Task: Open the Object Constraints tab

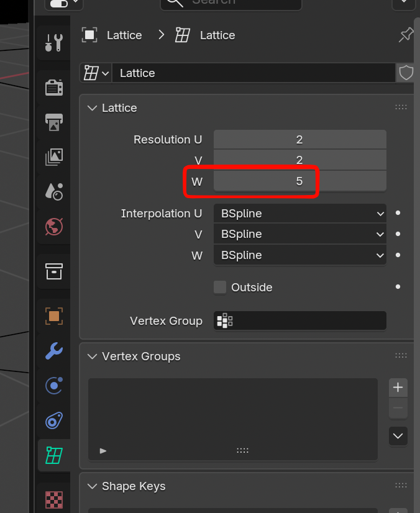Action: (54, 420)
